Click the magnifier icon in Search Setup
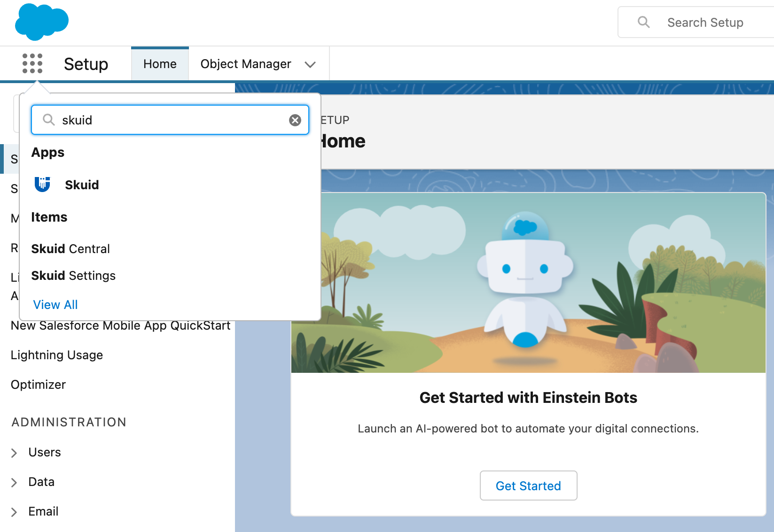 [x=643, y=22]
